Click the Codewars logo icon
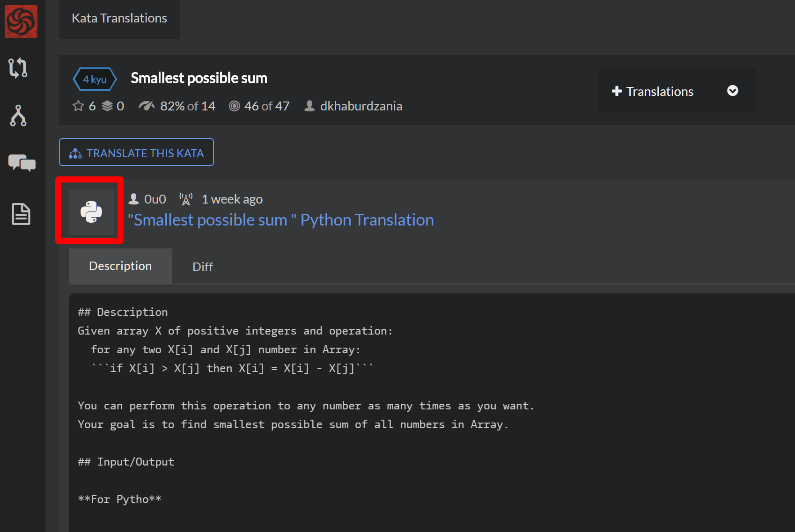795x532 pixels. (21, 22)
